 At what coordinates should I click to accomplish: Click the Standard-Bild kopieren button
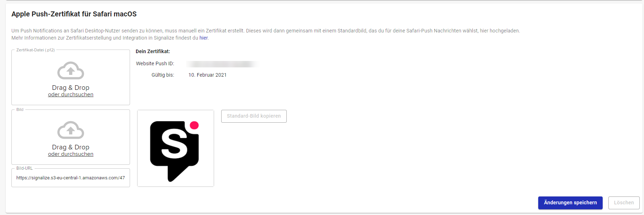tap(254, 116)
